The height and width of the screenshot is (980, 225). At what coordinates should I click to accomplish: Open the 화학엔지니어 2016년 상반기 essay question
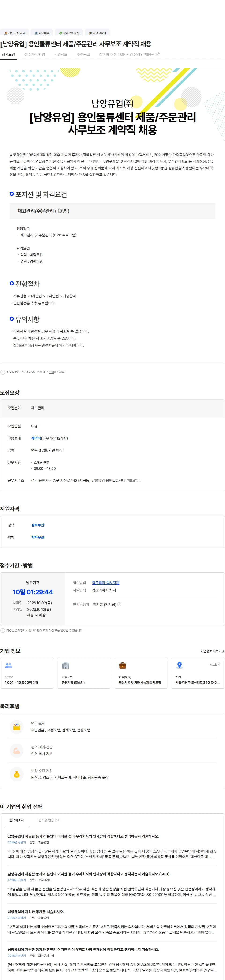point(83,950)
